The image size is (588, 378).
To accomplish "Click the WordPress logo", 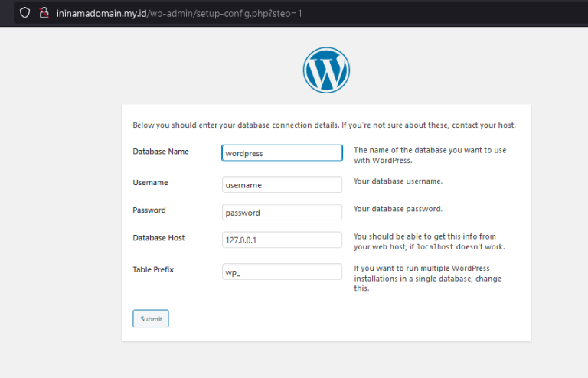I will point(326,70).
